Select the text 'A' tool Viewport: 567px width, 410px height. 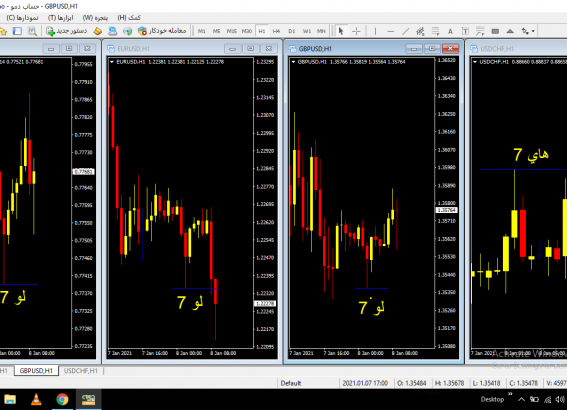[x=450, y=31]
